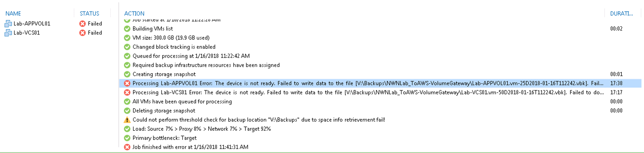The width and height of the screenshot is (644, 153).
Task: Select Lab-VCS01 in the name list
Action: pyautogui.click(x=27, y=33)
